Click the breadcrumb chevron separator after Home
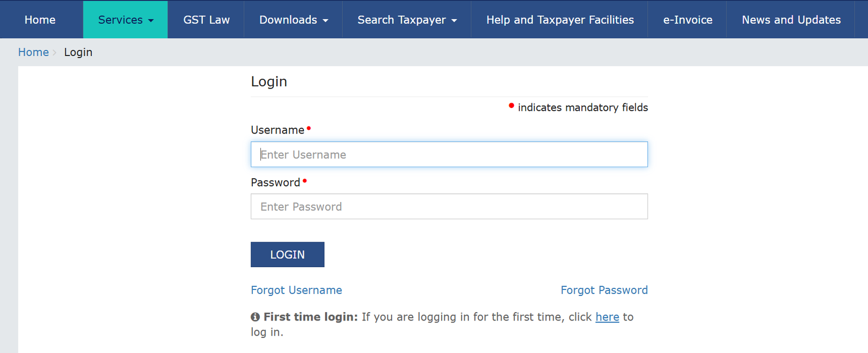868x353 pixels. point(55,53)
